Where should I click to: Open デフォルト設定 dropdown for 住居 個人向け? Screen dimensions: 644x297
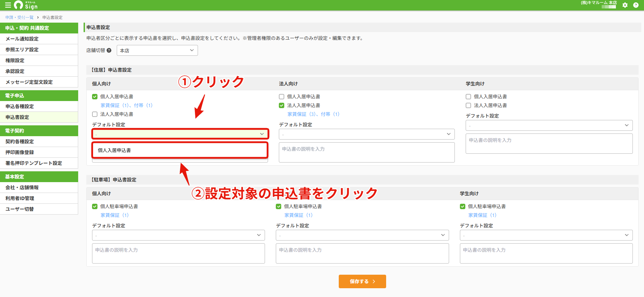[x=180, y=134]
